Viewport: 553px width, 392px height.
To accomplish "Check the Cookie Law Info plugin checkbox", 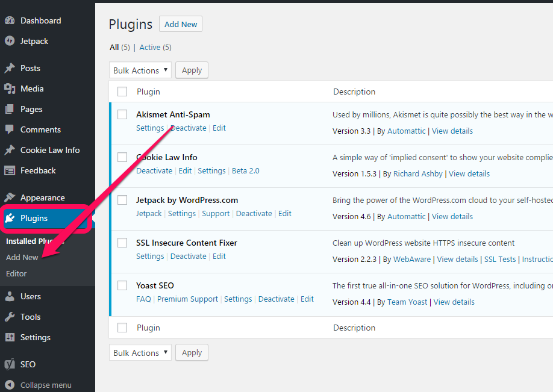I will [122, 157].
